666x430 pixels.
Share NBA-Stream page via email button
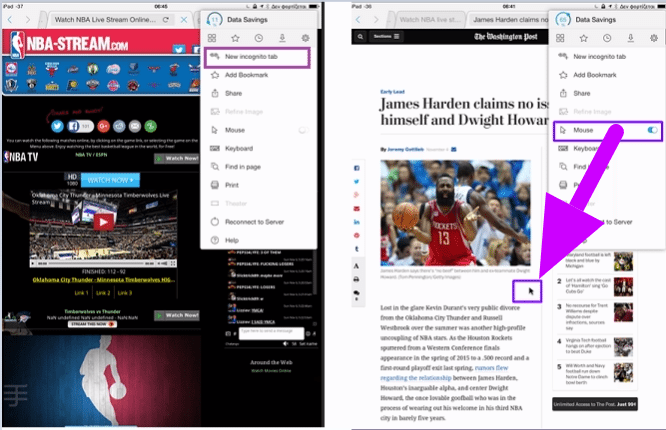pyautogui.click(x=135, y=126)
